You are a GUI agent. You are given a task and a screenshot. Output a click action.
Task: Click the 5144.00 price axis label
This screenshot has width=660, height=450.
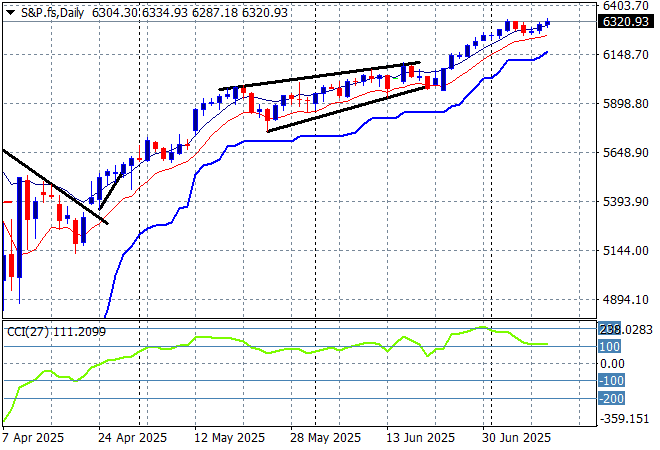tap(625, 250)
